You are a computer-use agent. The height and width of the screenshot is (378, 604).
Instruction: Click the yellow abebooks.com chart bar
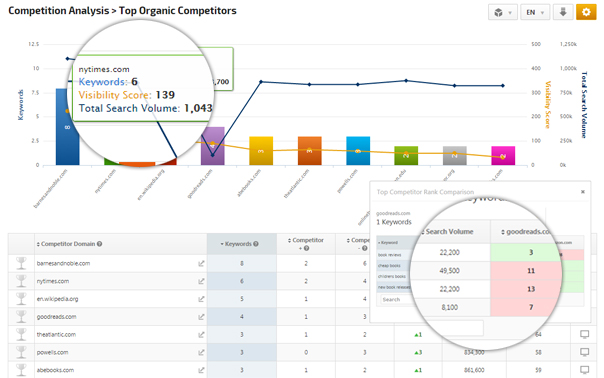coord(261,151)
